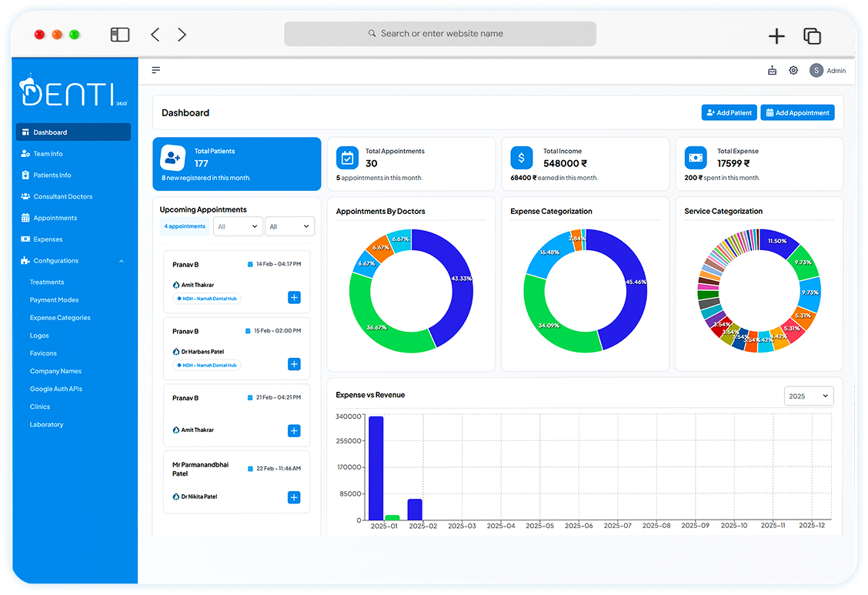Open the first All filter dropdown
868x595 pixels.
[x=238, y=226]
